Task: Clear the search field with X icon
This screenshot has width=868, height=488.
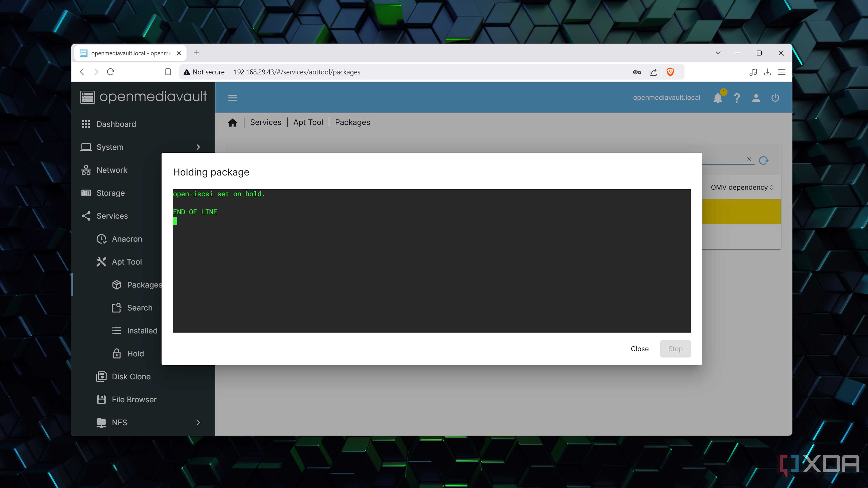Action: pyautogui.click(x=749, y=159)
